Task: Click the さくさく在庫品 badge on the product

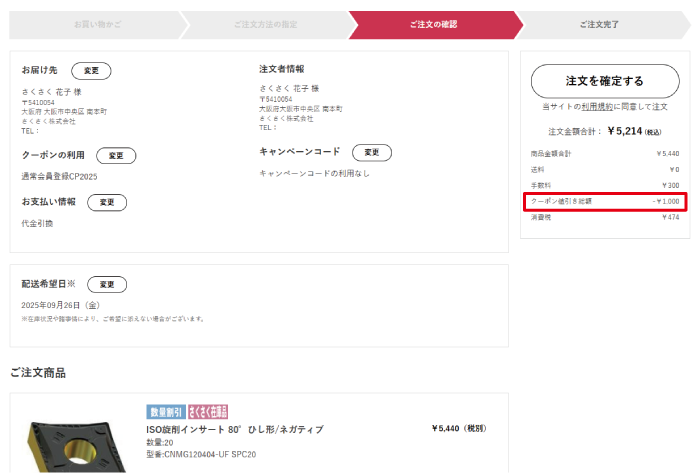Action: [208, 412]
